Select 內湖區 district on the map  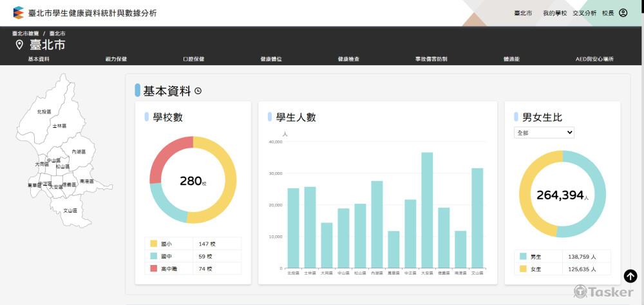(79, 152)
